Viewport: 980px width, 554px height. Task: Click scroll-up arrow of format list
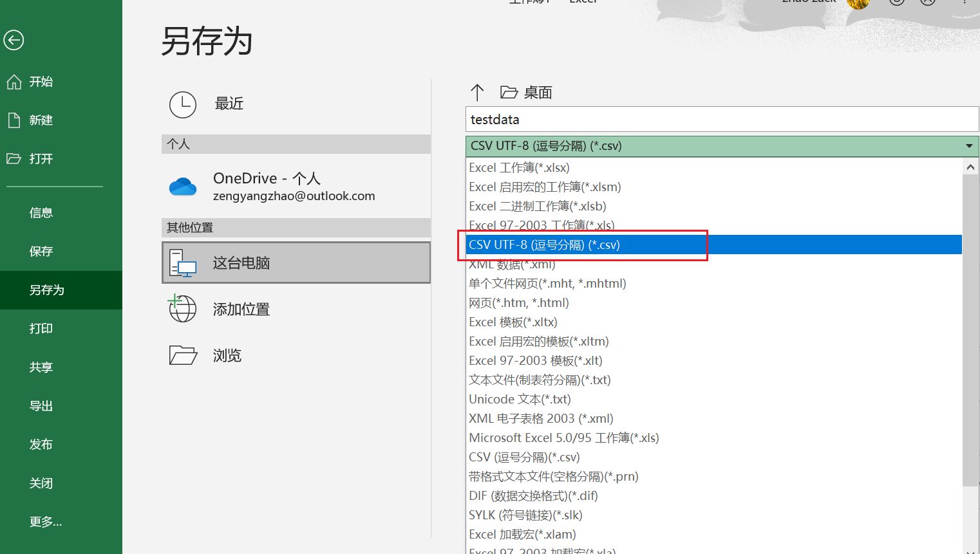[970, 167]
